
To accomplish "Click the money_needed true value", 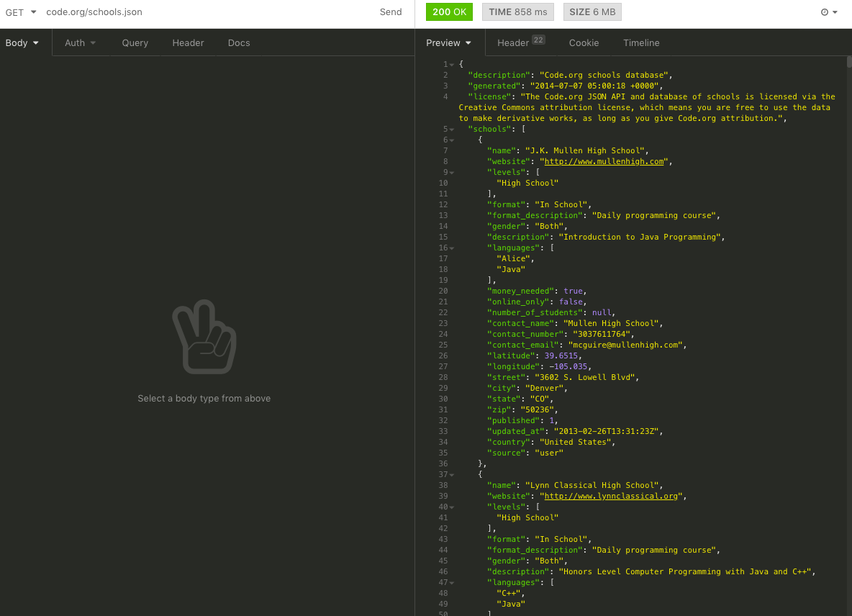I will (573, 291).
